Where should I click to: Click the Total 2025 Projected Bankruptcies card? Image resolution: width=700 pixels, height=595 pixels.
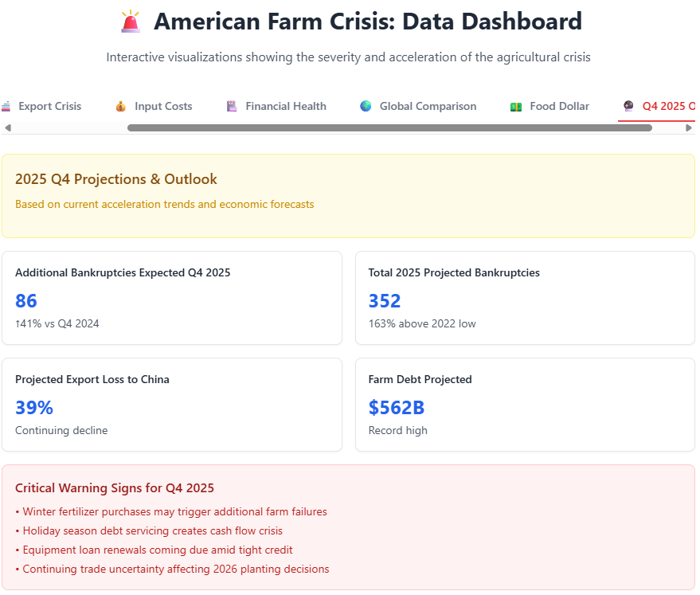click(525, 298)
